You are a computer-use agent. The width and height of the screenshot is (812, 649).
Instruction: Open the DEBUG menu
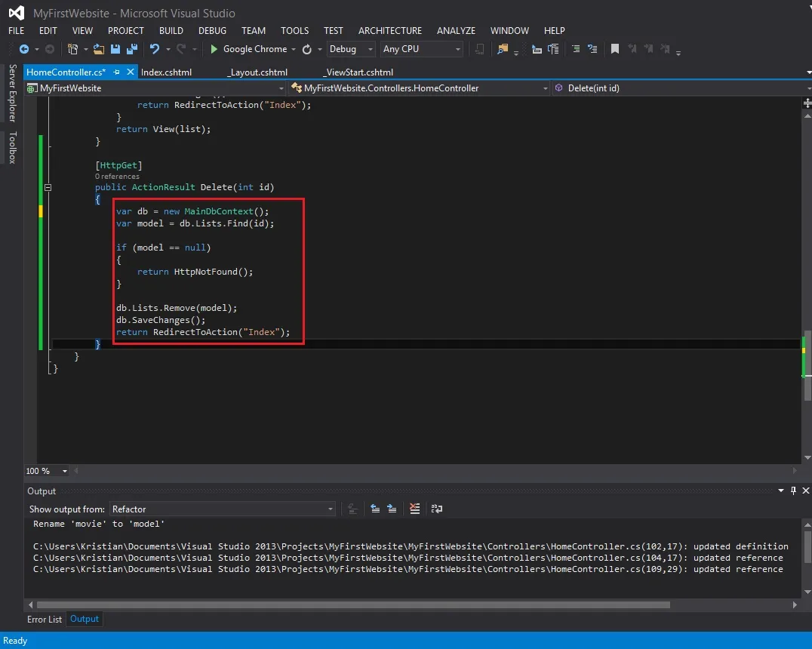point(212,30)
